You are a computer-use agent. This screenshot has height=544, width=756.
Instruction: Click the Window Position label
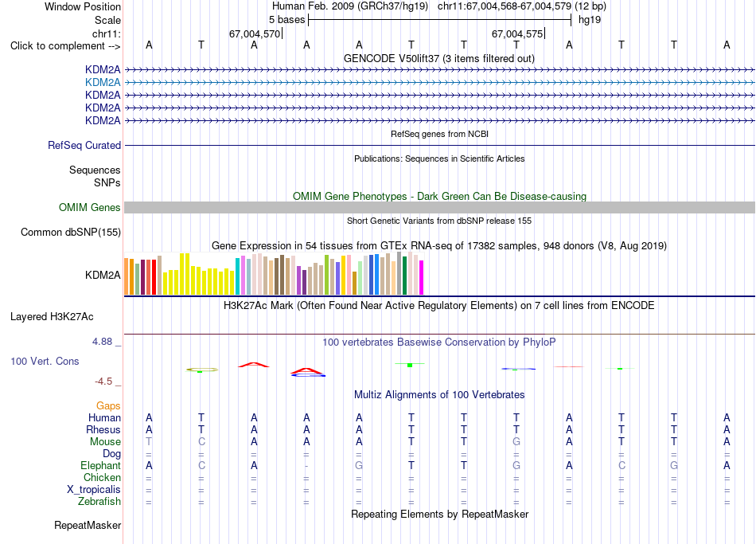(x=83, y=6)
